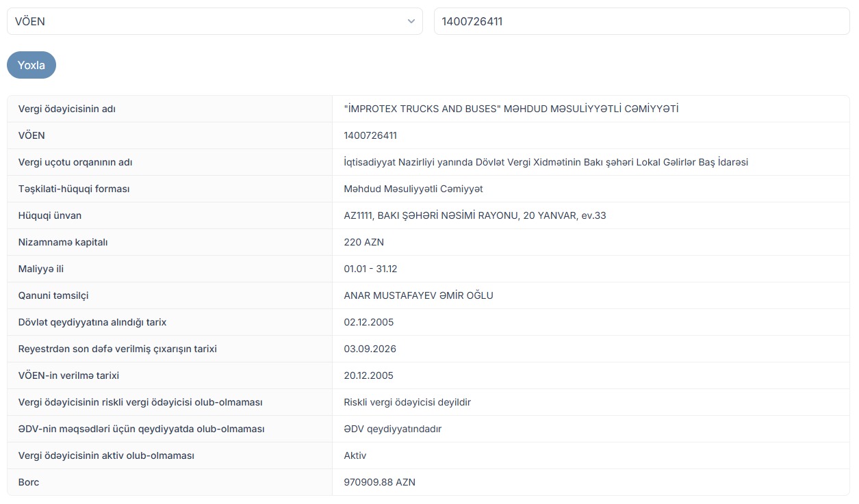The height and width of the screenshot is (504, 859).
Task: Select value 'ƏDV qeydiyyatındadır'
Action: click(393, 429)
